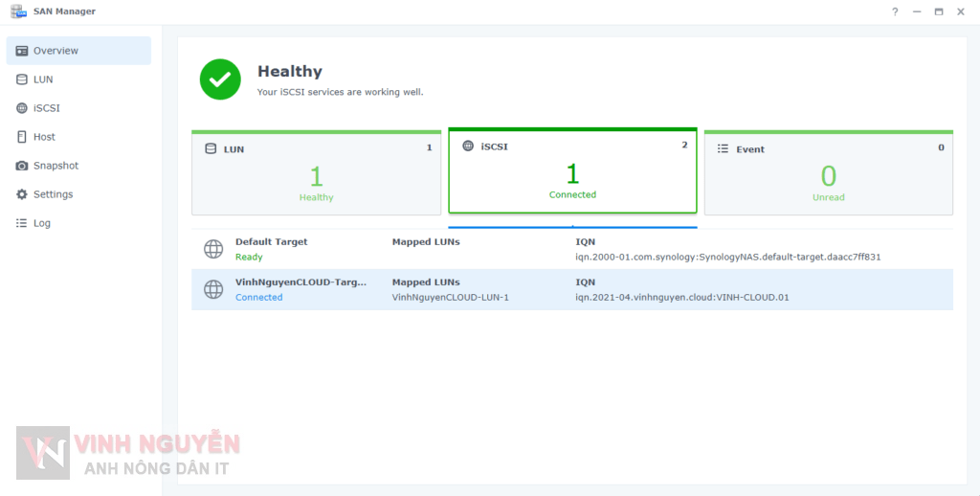
Task: Click the iSCSI globe icon in sidebar
Action: pos(22,108)
